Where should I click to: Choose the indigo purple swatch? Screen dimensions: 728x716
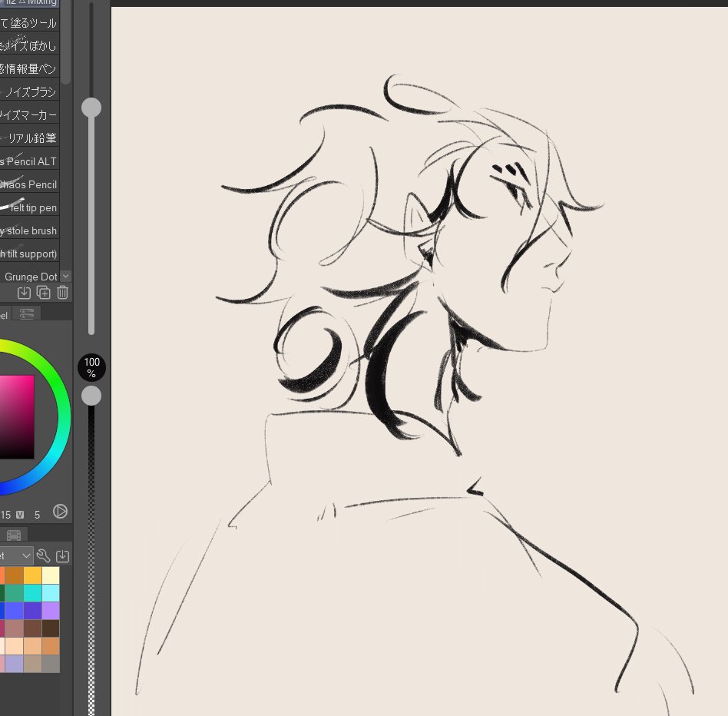coord(32,611)
